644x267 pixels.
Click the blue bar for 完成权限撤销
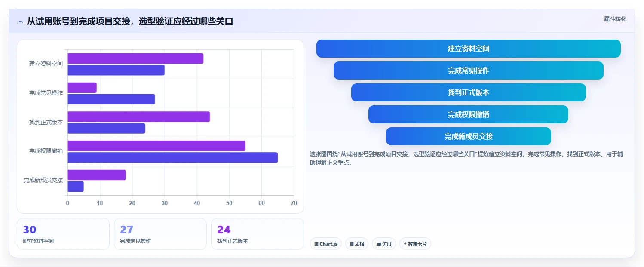click(172, 157)
